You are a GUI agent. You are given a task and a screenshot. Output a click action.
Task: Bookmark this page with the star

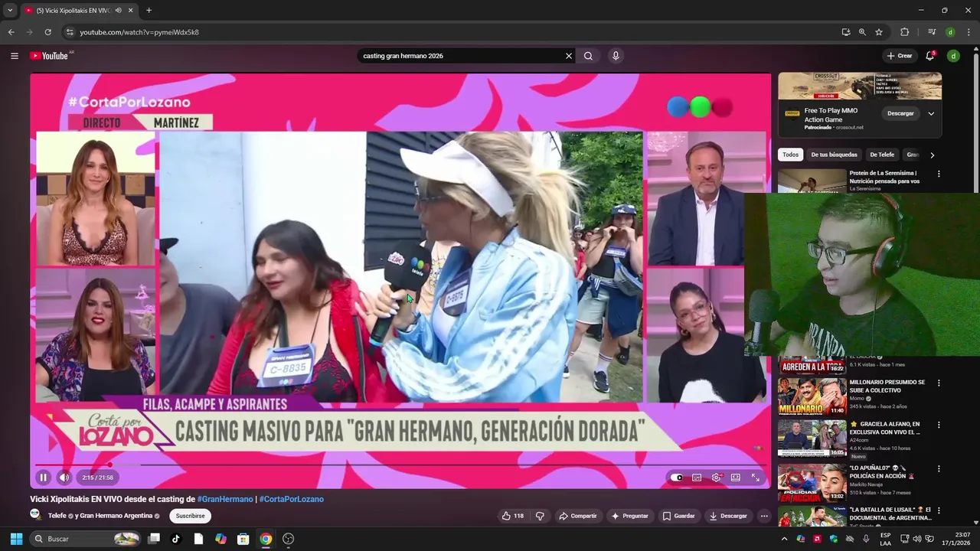pyautogui.click(x=879, y=32)
